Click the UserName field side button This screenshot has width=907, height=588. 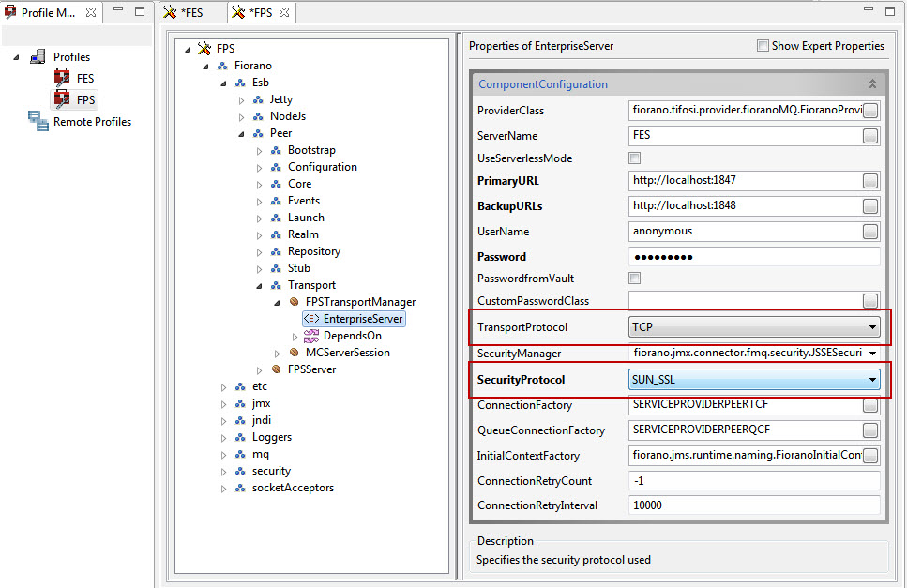(870, 232)
